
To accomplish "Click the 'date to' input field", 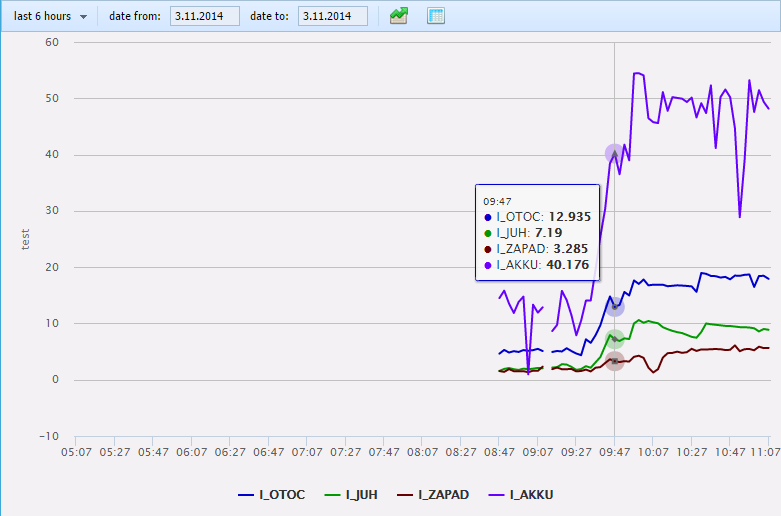I will point(333,16).
